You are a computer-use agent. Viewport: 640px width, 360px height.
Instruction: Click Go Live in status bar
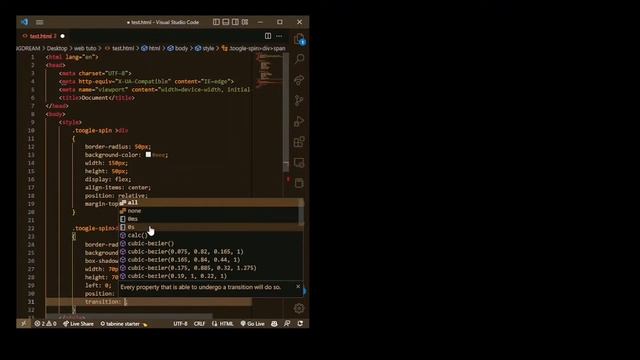click(x=252, y=323)
